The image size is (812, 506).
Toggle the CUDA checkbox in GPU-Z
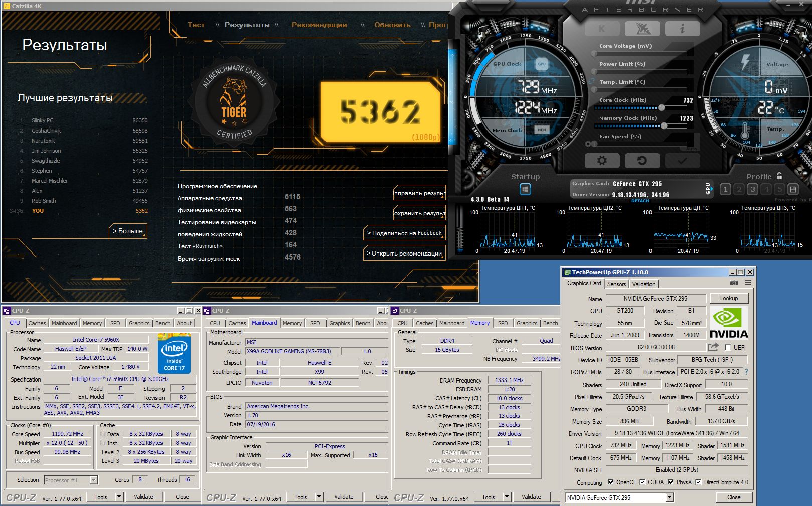pos(642,482)
